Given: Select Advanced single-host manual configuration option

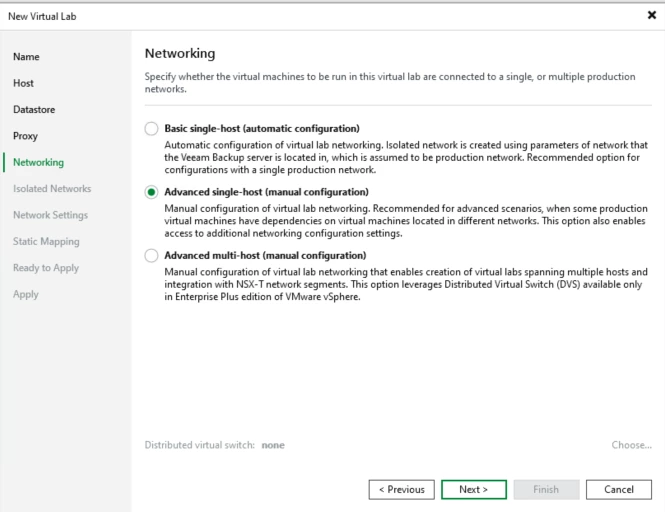Looking at the screenshot, I should click(x=152, y=192).
